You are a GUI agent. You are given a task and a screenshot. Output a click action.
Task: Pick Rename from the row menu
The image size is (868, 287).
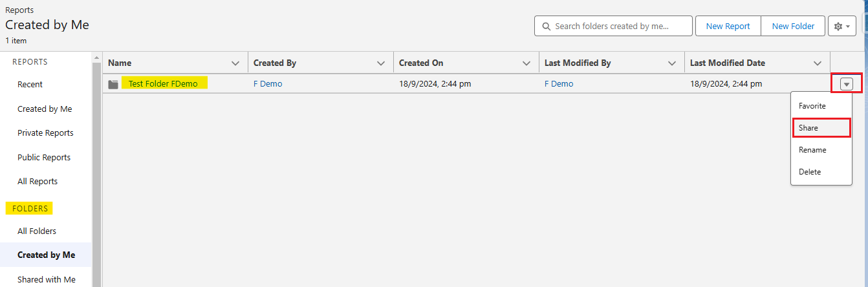tap(812, 150)
